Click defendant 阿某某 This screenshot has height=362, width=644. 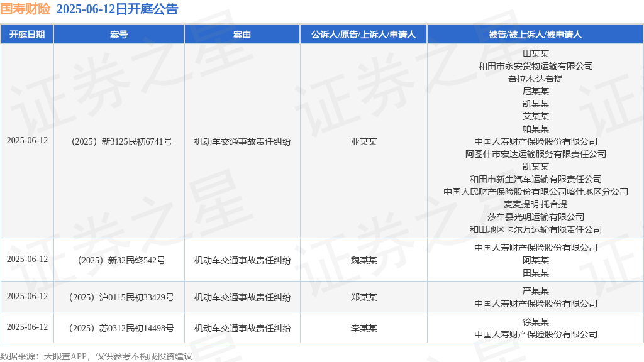536,260
